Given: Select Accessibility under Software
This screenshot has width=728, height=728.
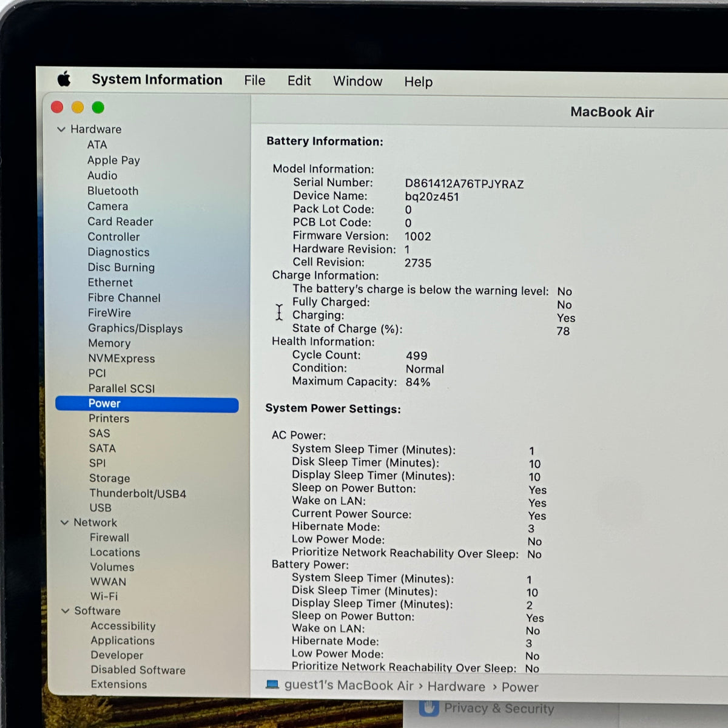Looking at the screenshot, I should click(x=123, y=625).
